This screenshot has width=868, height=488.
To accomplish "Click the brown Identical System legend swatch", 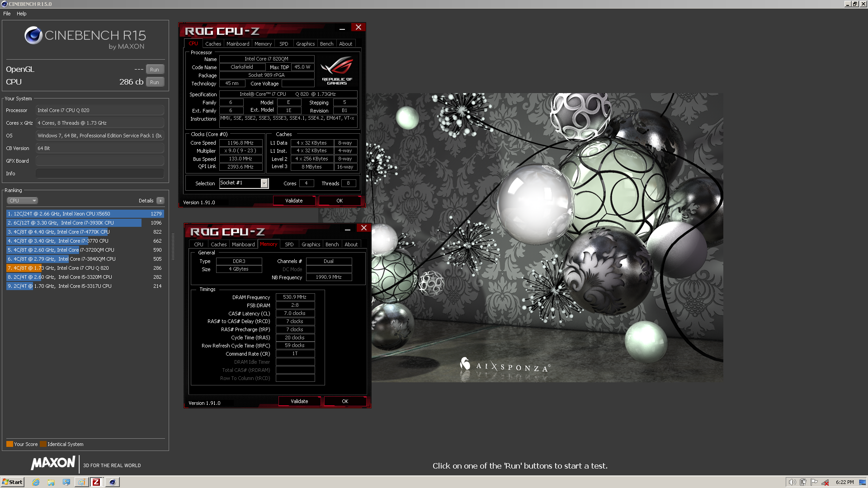I will (x=43, y=444).
